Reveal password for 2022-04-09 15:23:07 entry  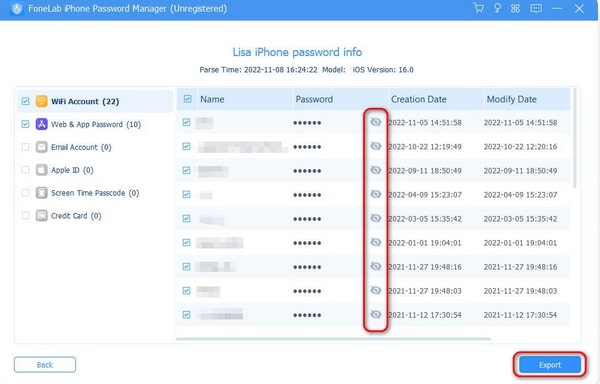tap(376, 194)
